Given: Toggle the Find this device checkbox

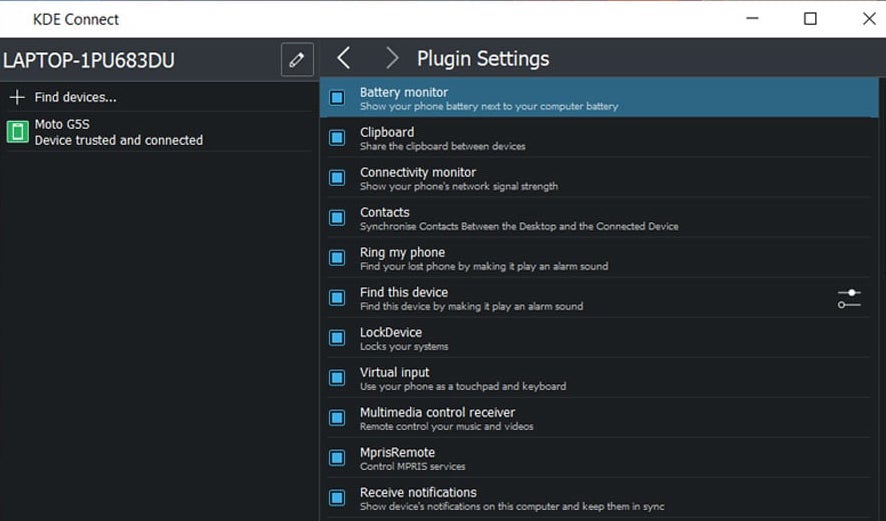Looking at the screenshot, I should (337, 298).
